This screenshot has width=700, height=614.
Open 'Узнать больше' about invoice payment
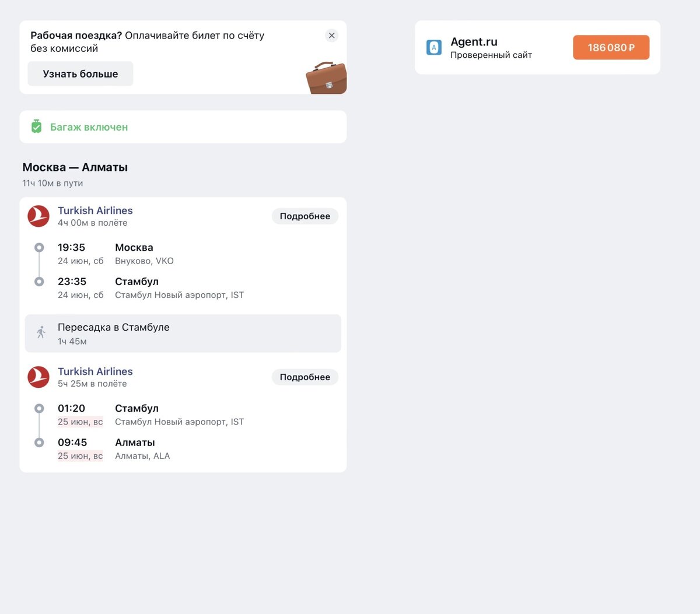click(x=80, y=74)
